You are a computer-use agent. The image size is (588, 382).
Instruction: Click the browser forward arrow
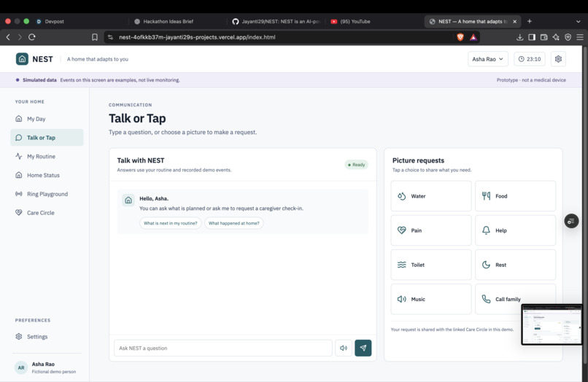tap(20, 37)
